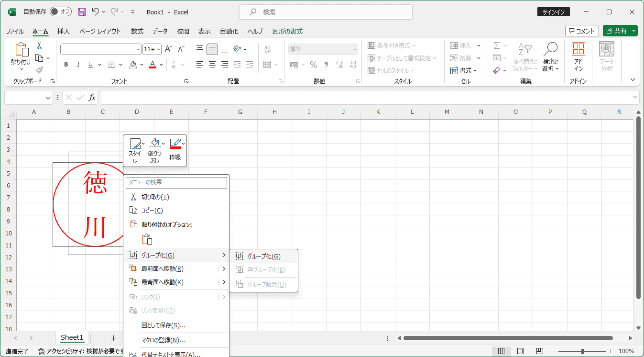
Task: Increase font size with the large A icon
Action: click(x=168, y=49)
